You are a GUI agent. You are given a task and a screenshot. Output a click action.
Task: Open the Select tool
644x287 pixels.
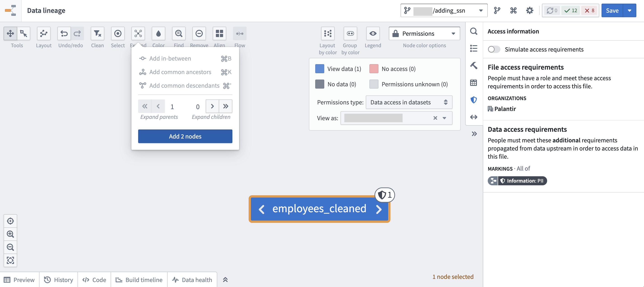(118, 33)
